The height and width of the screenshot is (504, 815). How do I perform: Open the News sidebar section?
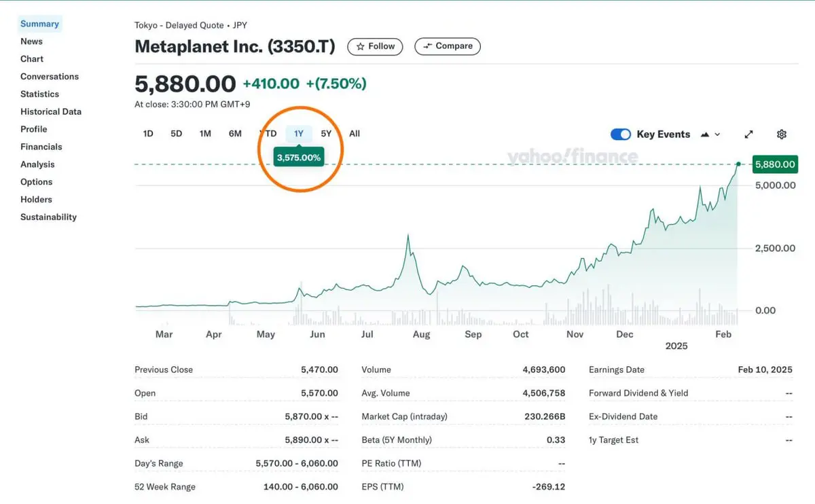point(31,41)
